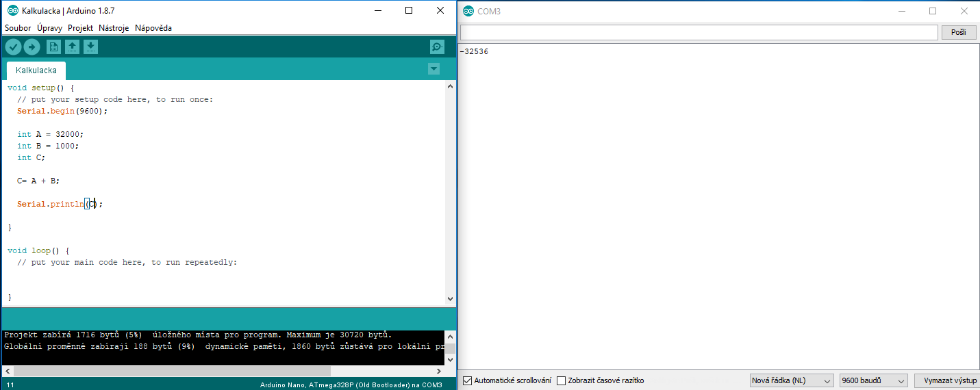Minimize the Kalkulacka Arduino window
Viewport: 980px width, 390px height.
[x=377, y=11]
